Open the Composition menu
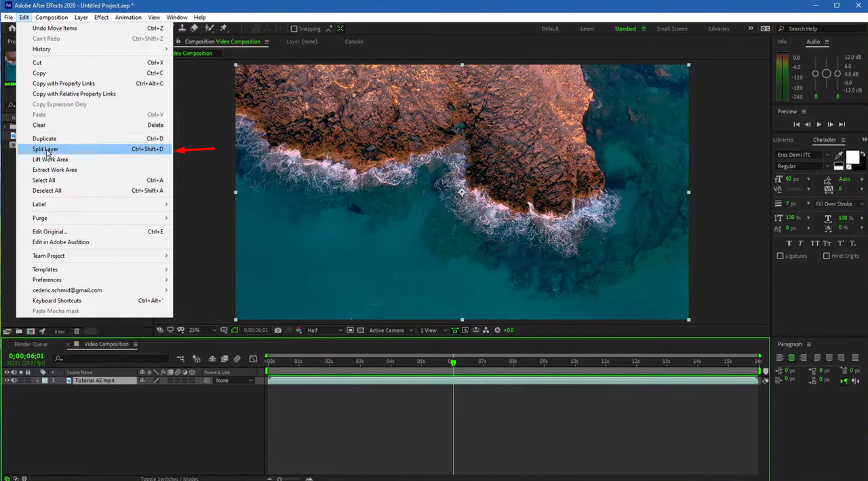Image resolution: width=868 pixels, height=481 pixels. (x=52, y=17)
